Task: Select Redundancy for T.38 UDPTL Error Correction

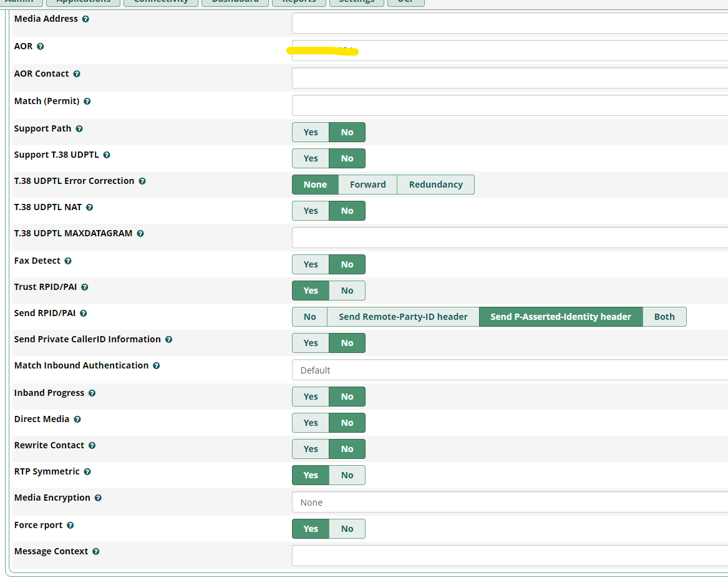Action: [435, 185]
